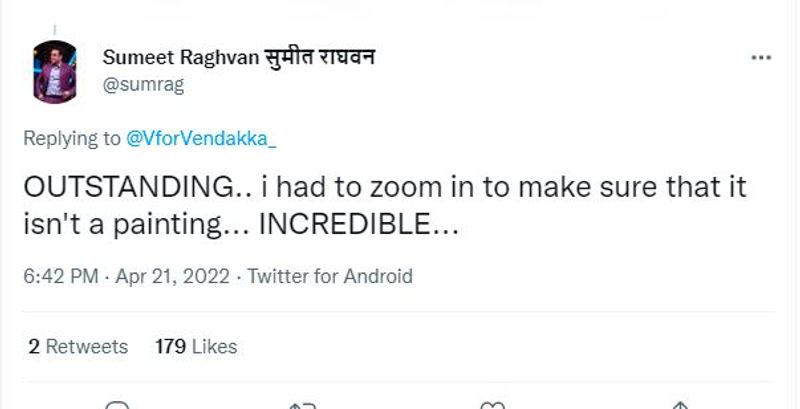Open the Twitter for Android source link
This screenshot has width=800, height=409.
(330, 276)
